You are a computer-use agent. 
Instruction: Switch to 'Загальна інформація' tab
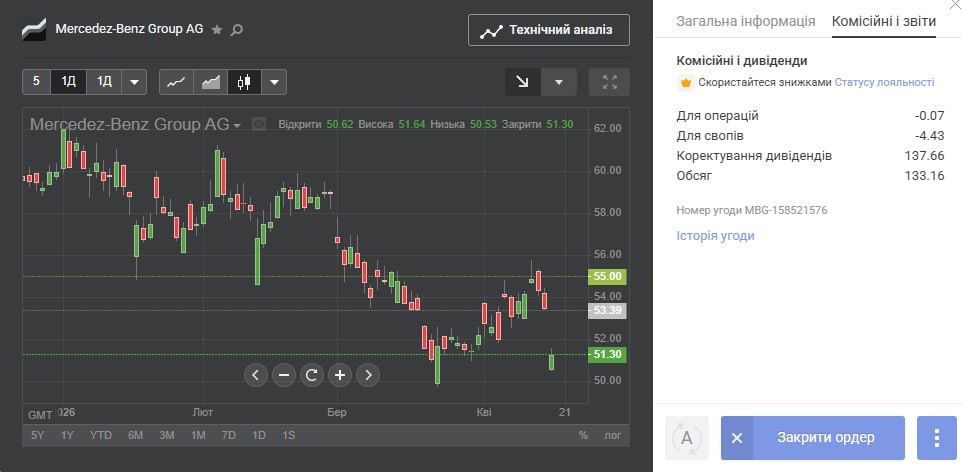click(746, 21)
